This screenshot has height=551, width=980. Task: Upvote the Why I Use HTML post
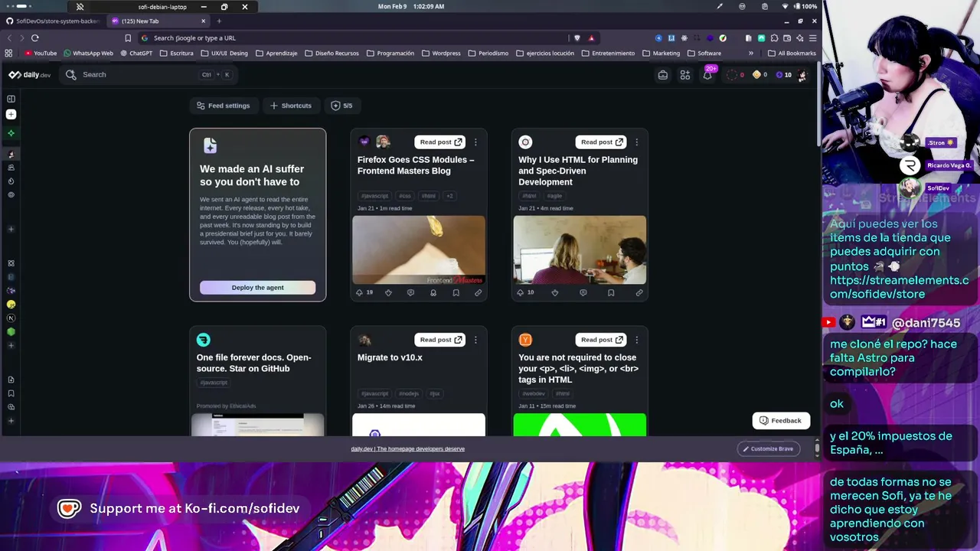(x=521, y=292)
